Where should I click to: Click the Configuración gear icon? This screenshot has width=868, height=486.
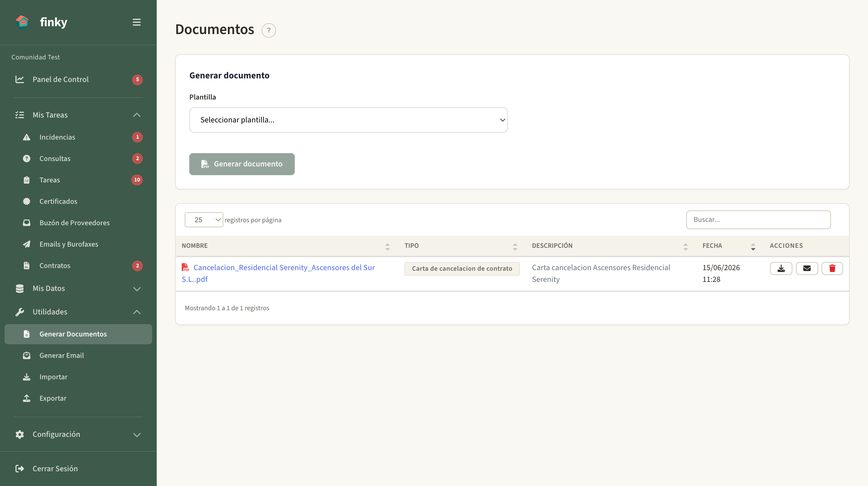(x=20, y=434)
